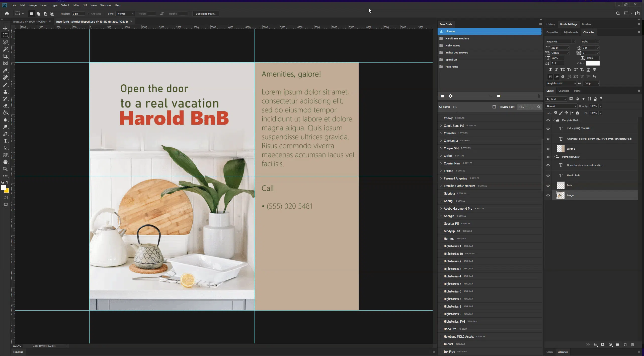644x356 pixels.
Task: Hide the Harold BnB text layer
Action: tap(548, 176)
